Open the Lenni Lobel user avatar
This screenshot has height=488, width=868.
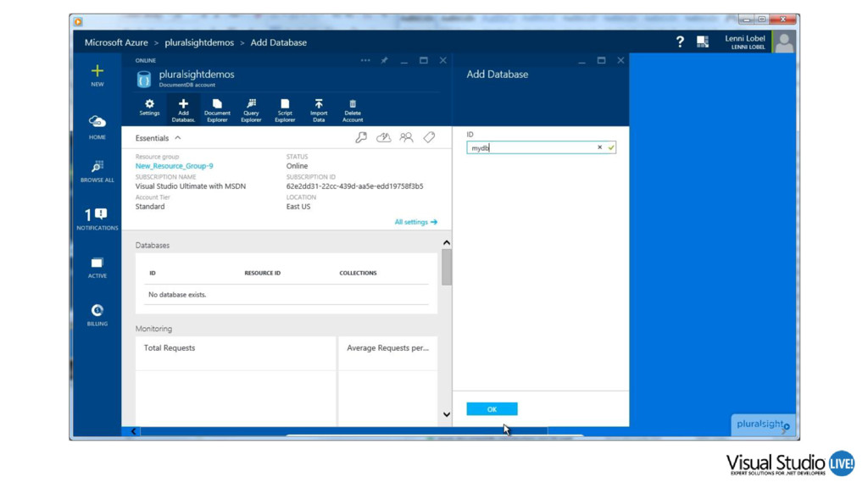pos(784,42)
